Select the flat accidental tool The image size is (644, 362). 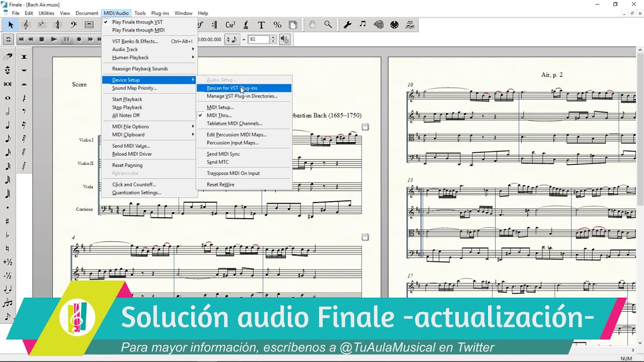8,235
